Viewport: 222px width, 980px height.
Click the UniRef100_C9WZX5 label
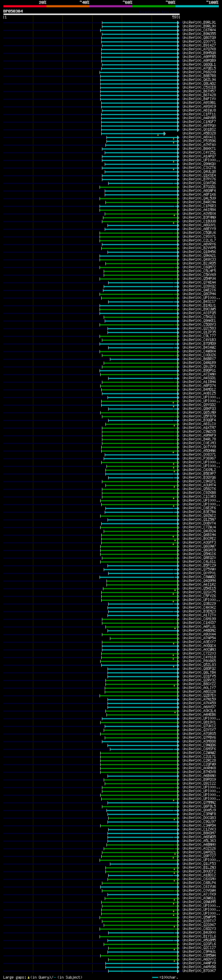point(199,431)
